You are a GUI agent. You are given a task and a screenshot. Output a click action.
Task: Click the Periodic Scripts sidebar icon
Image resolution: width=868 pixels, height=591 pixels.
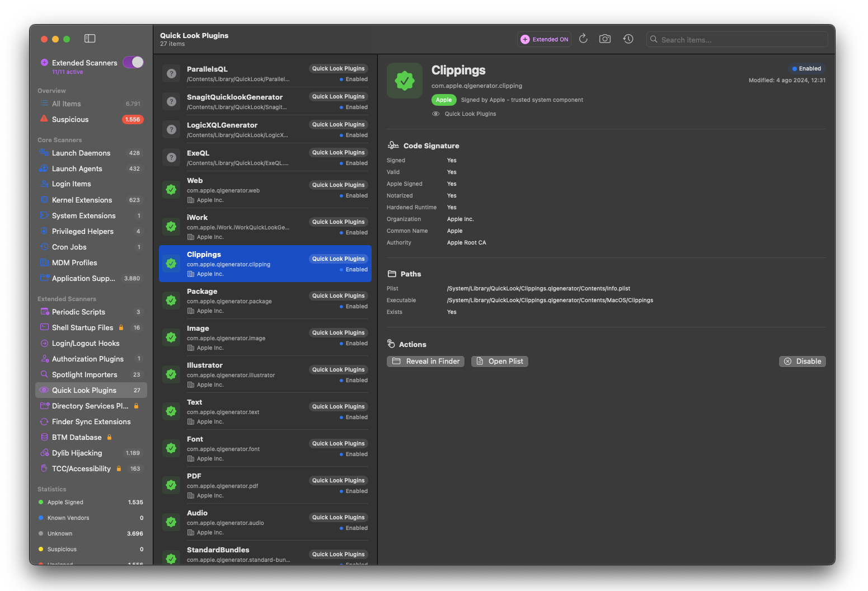point(44,312)
